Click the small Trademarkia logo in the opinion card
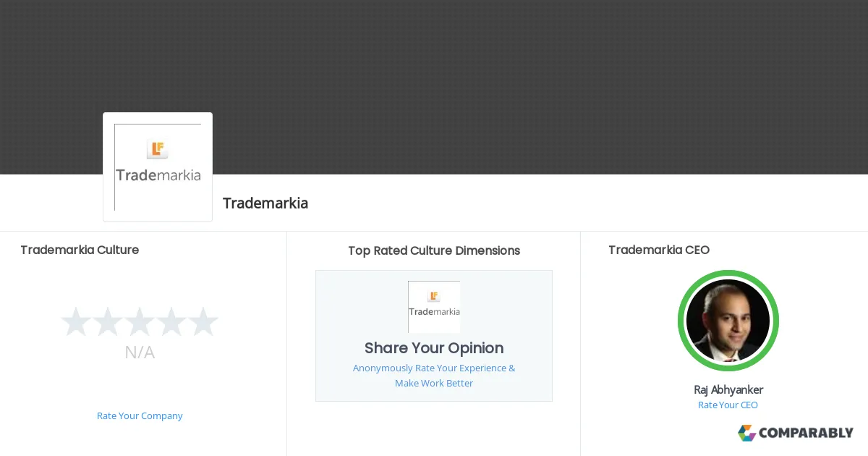Image resolution: width=868 pixels, height=456 pixels. tap(434, 306)
